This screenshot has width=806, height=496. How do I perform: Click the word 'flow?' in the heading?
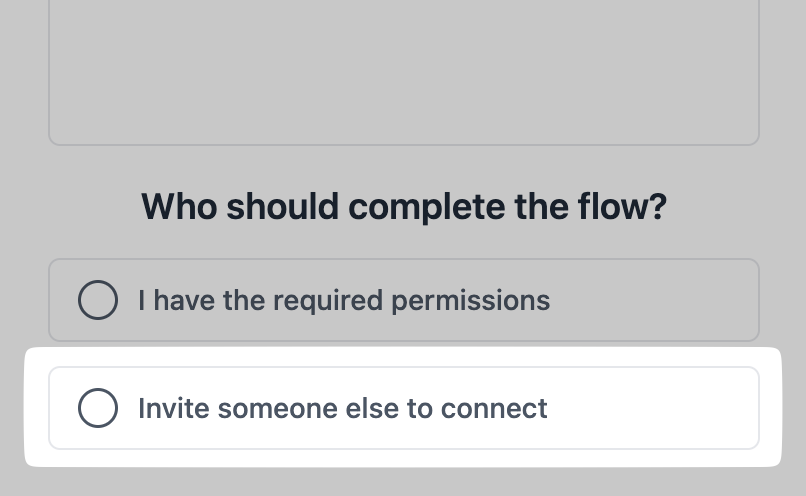[622, 207]
